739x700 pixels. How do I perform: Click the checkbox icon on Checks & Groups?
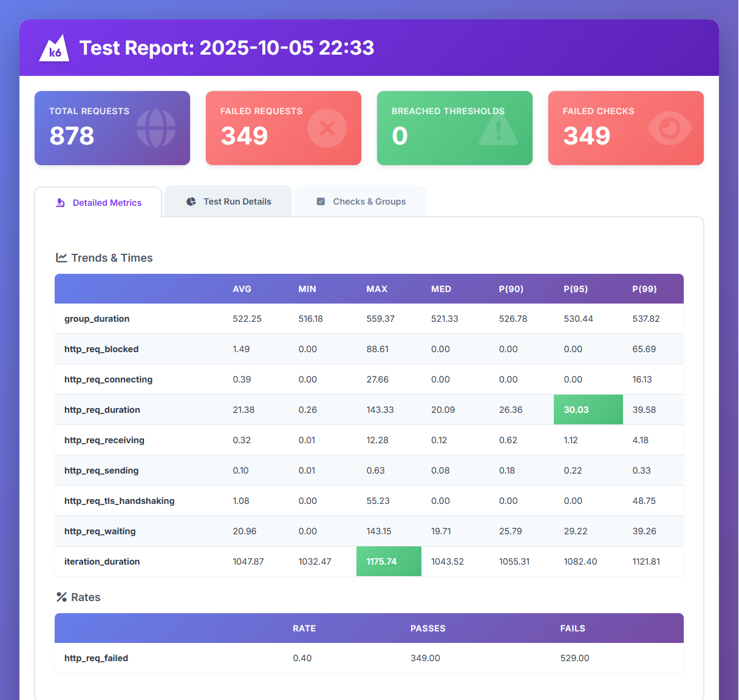tap(321, 202)
